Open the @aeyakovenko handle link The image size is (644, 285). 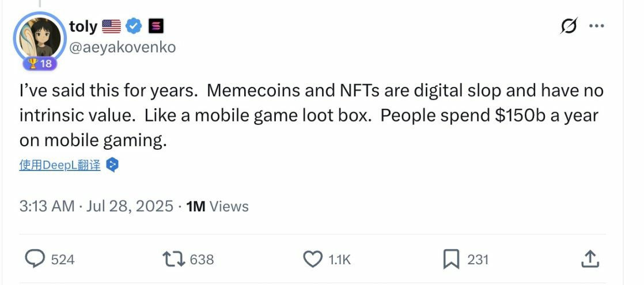coord(122,48)
